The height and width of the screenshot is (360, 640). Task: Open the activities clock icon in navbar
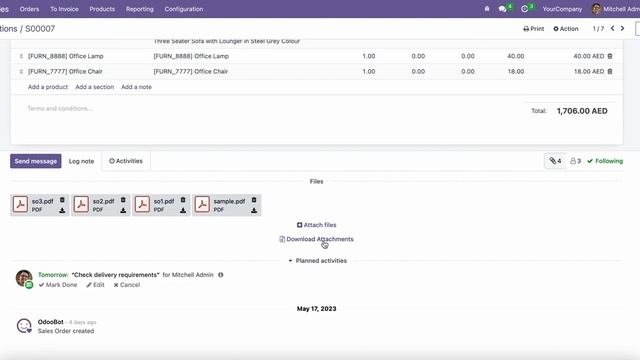tap(524, 9)
